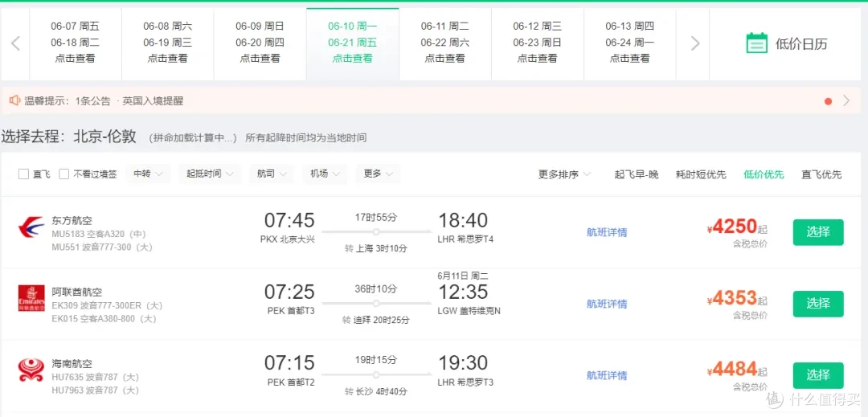The width and height of the screenshot is (868, 417).
Task: Open 航班详情 for the 阿联酋航空 flight
Action: tap(607, 304)
